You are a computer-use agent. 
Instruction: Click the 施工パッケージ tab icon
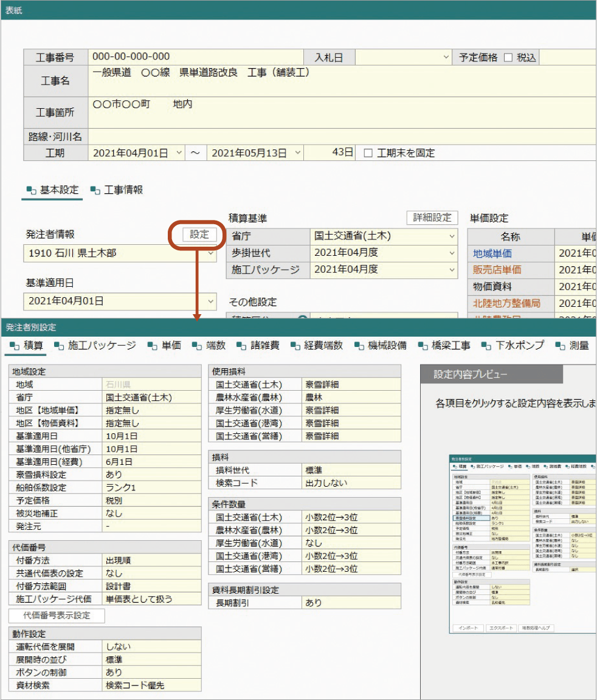point(58,346)
